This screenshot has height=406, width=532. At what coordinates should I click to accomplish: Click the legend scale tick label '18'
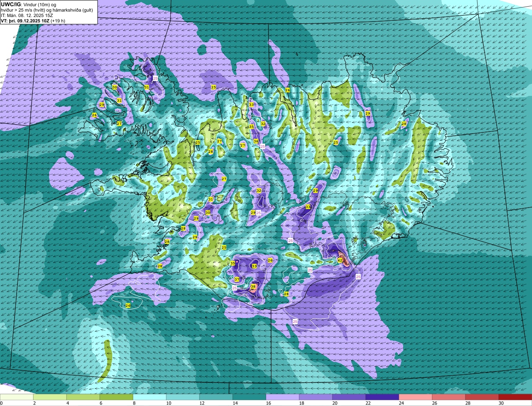pos(301,403)
